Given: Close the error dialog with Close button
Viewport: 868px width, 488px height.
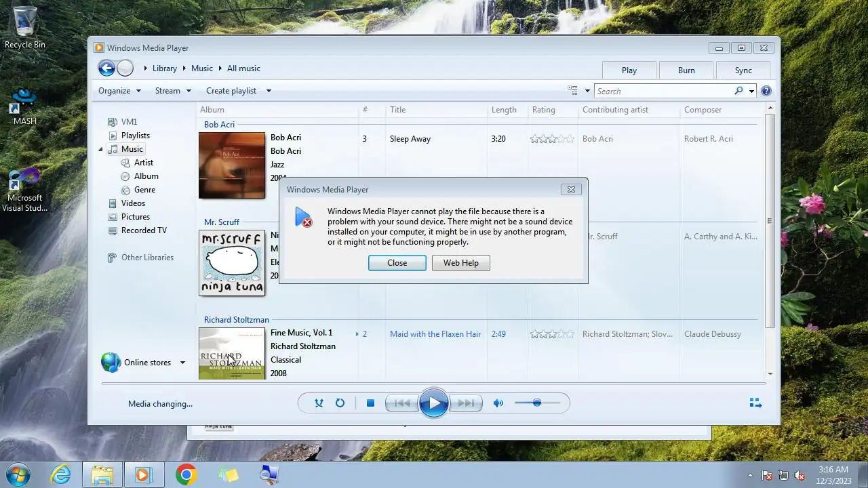Looking at the screenshot, I should point(397,263).
